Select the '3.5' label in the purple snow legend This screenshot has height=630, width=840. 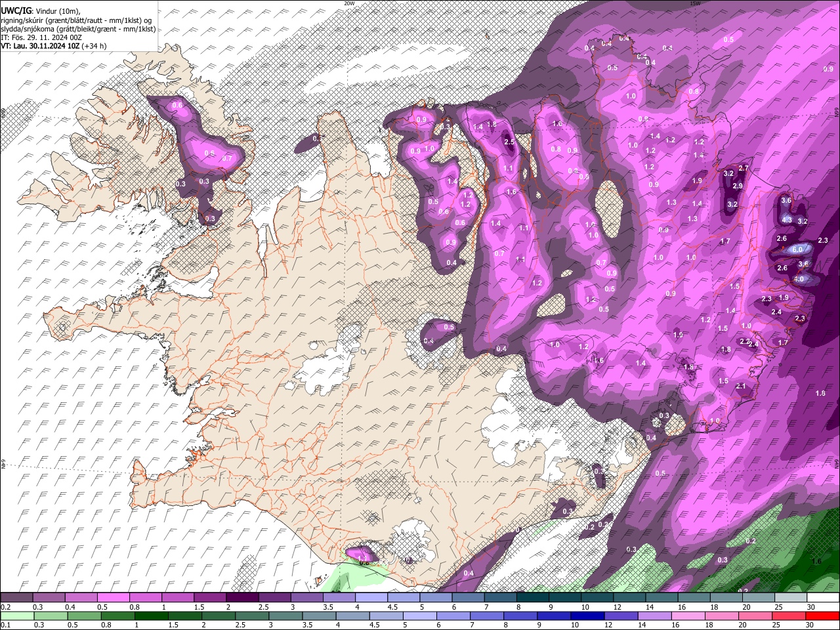coord(327,607)
